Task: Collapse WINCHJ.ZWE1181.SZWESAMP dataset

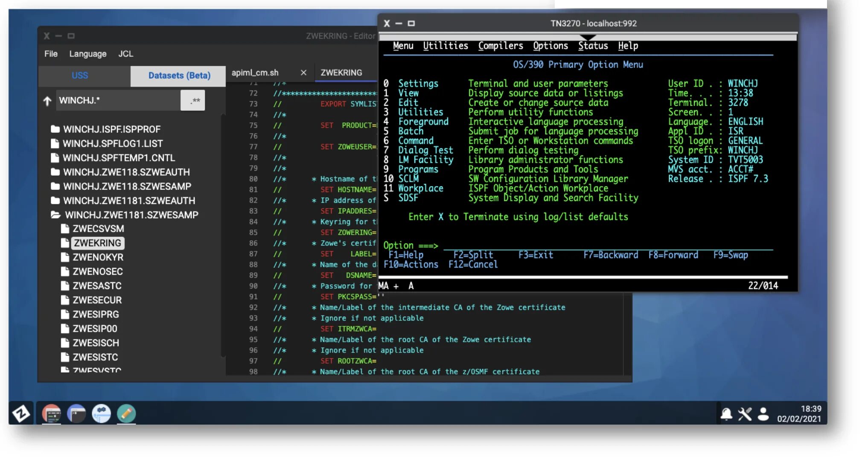Action: (55, 215)
